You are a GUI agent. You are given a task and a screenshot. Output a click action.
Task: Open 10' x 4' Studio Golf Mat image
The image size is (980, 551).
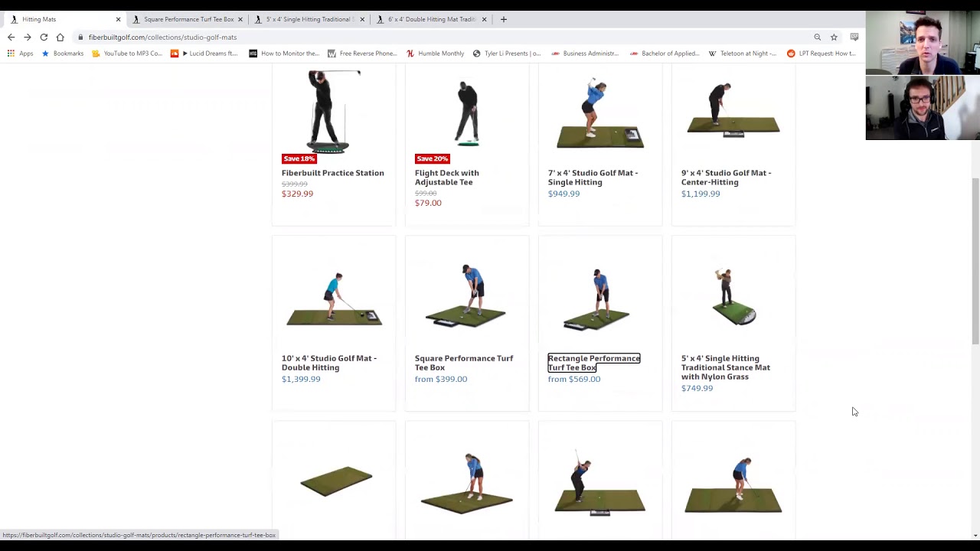(x=334, y=298)
